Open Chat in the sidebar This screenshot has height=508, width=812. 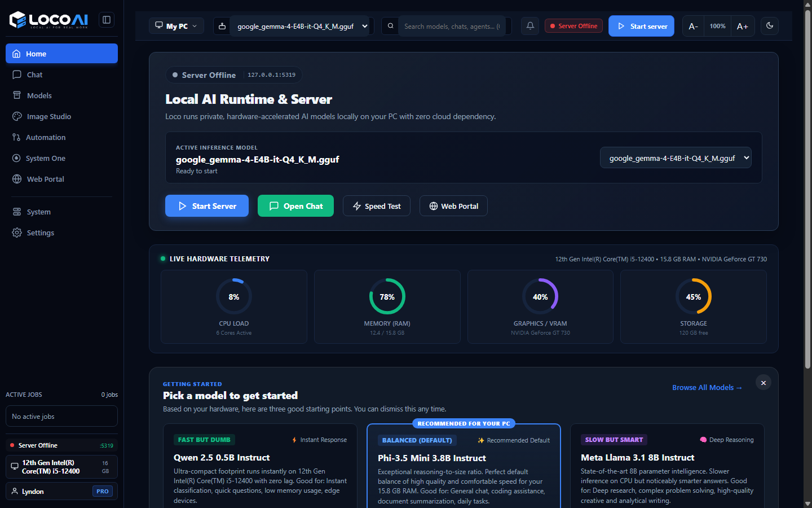tap(61, 75)
